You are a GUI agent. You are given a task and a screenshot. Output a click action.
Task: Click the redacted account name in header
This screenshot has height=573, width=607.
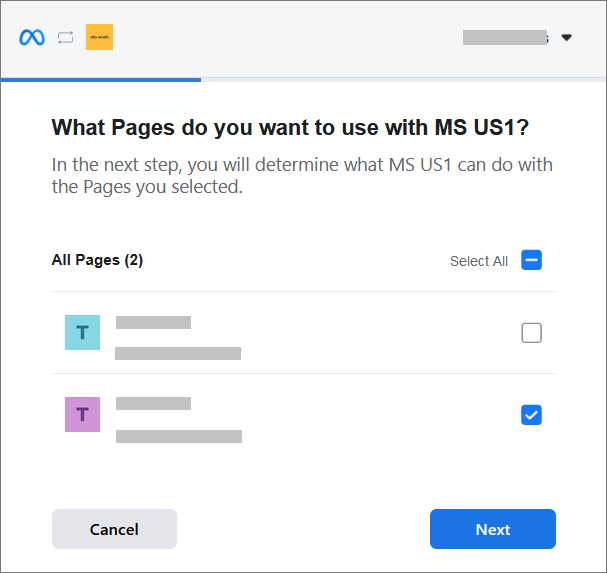point(505,38)
